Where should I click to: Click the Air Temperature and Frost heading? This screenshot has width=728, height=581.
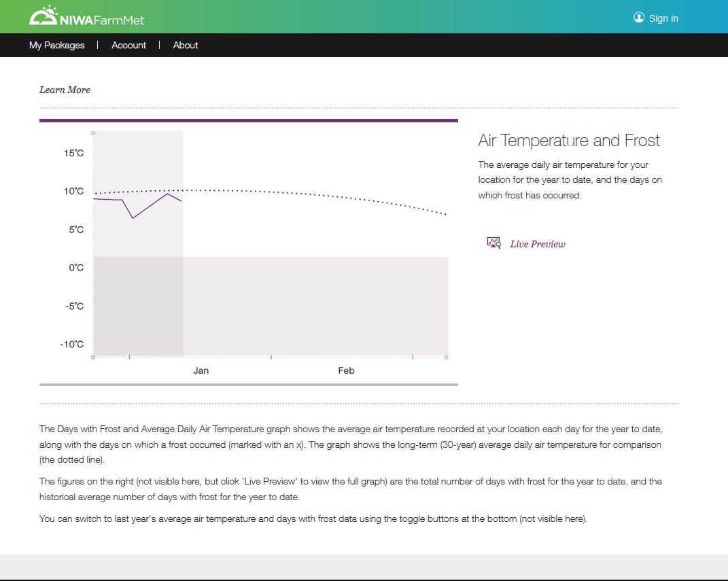pos(568,141)
